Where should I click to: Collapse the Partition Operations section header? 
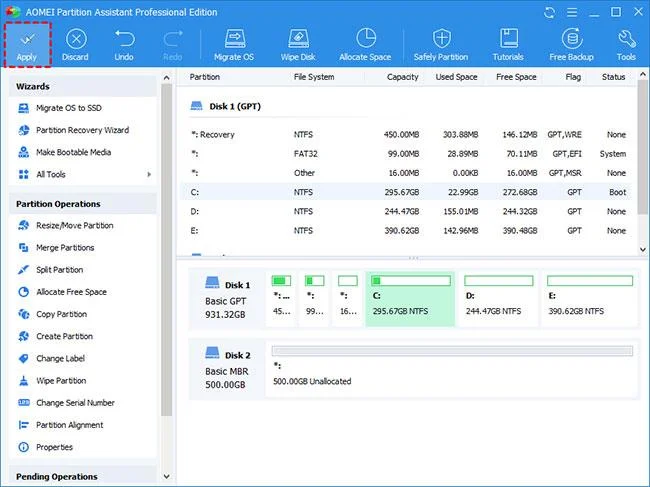click(83, 204)
